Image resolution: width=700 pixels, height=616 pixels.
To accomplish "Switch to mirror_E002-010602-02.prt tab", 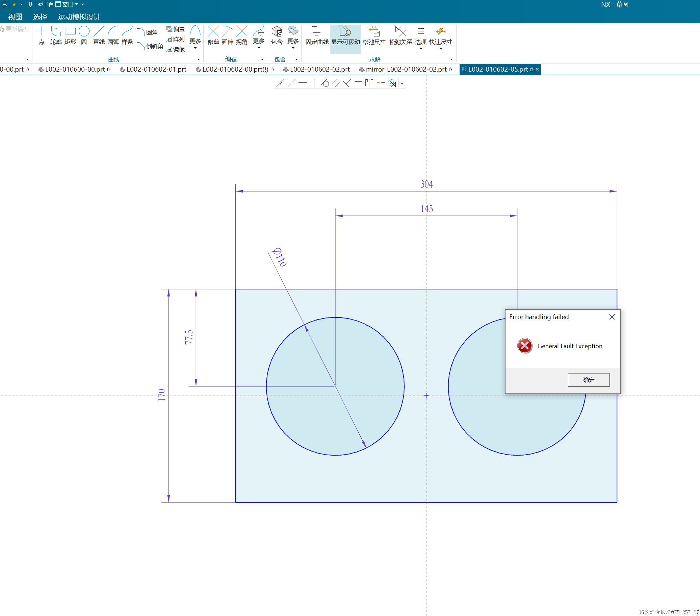I will click(406, 69).
